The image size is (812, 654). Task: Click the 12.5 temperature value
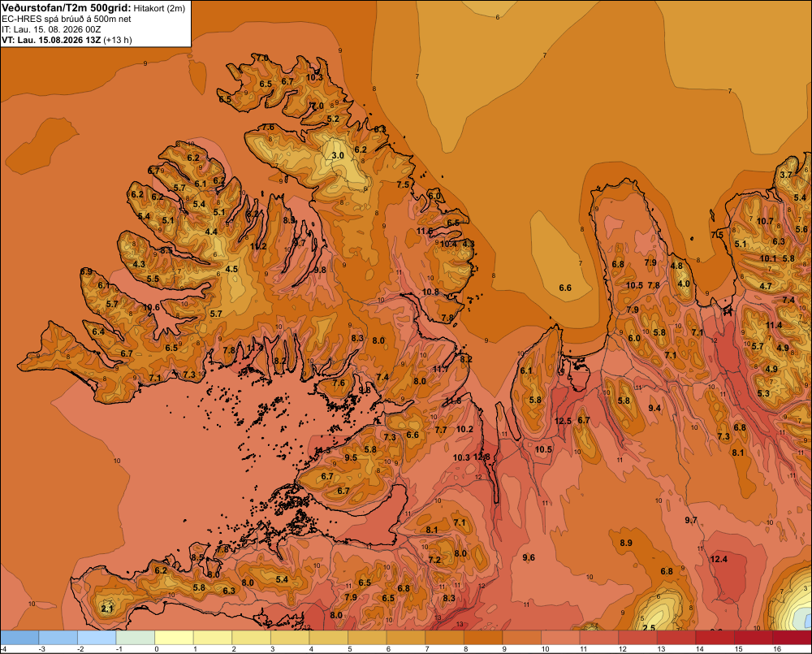pyautogui.click(x=563, y=421)
